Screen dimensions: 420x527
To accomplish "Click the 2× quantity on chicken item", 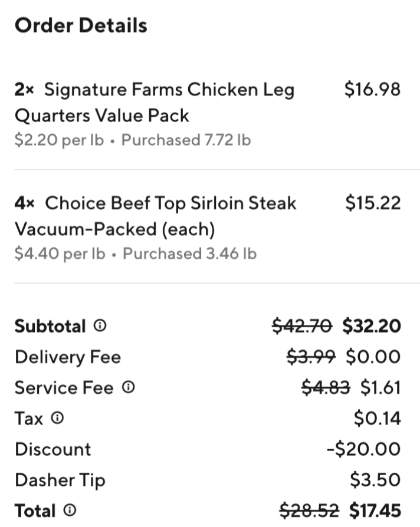I will (x=24, y=90).
